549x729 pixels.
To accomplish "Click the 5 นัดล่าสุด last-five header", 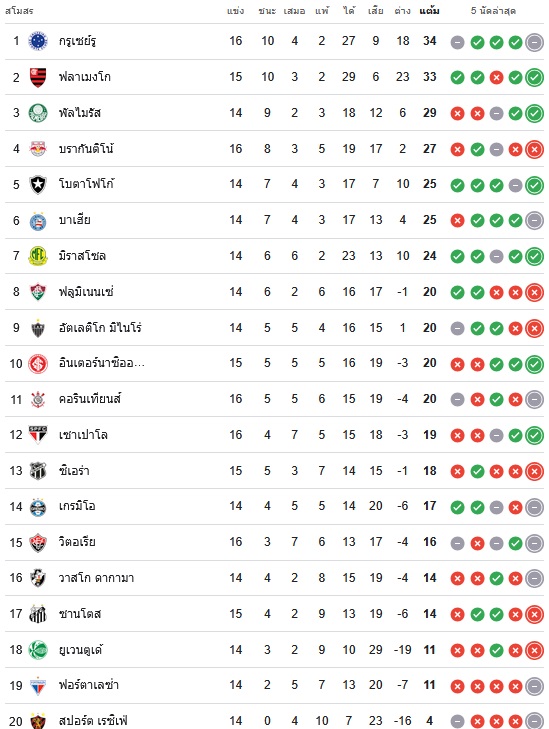I will [493, 11].
